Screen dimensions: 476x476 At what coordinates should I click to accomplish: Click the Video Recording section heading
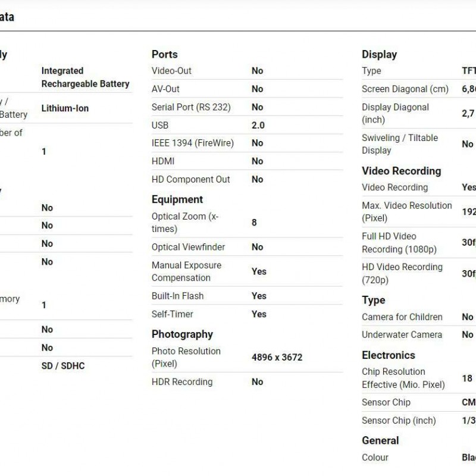tap(401, 171)
